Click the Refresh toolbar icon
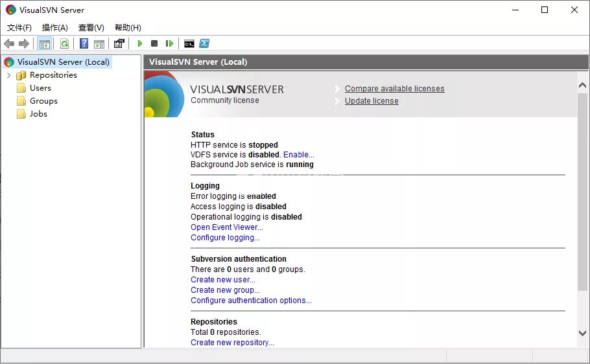Image resolution: width=590 pixels, height=364 pixels. 64,43
